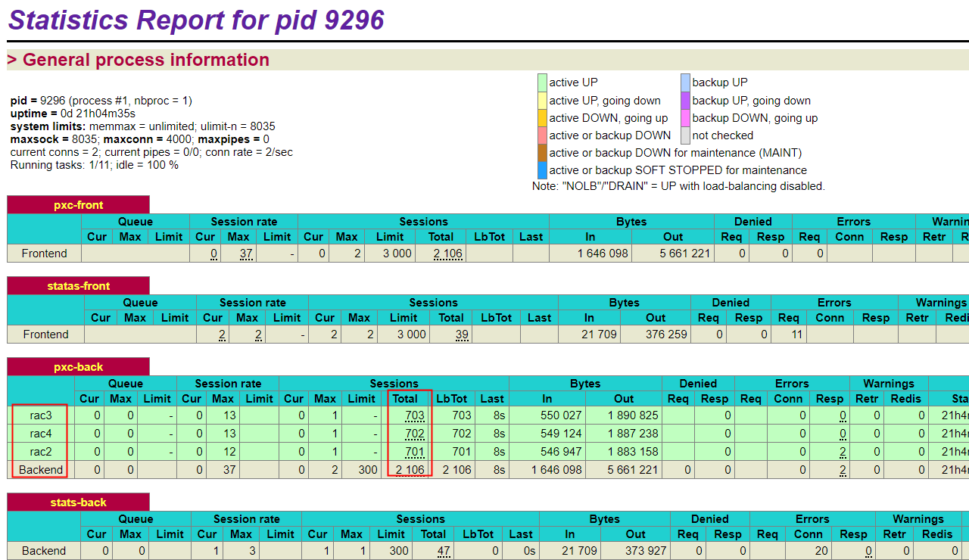Click the rac3 server name cell
Viewport: 969px width, 560px height.
(41, 415)
